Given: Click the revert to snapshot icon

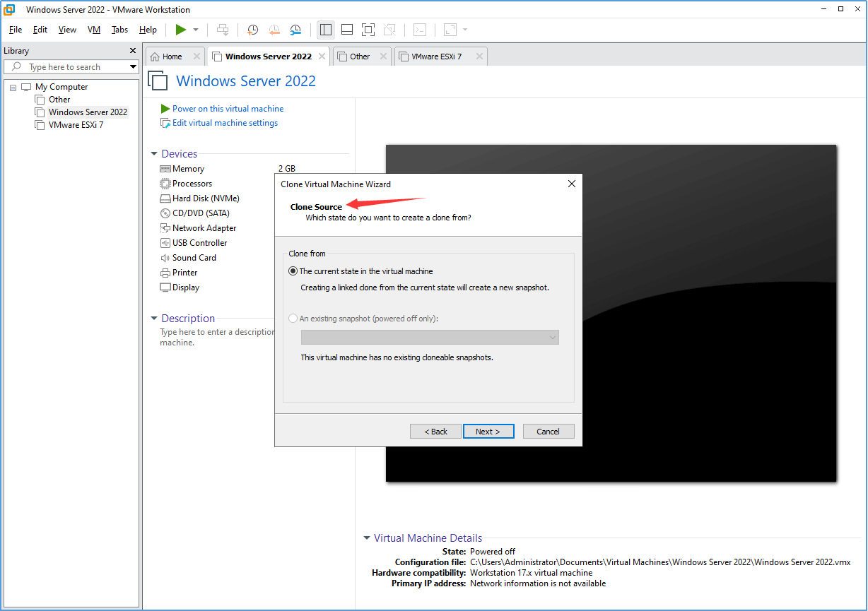Looking at the screenshot, I should click(274, 30).
